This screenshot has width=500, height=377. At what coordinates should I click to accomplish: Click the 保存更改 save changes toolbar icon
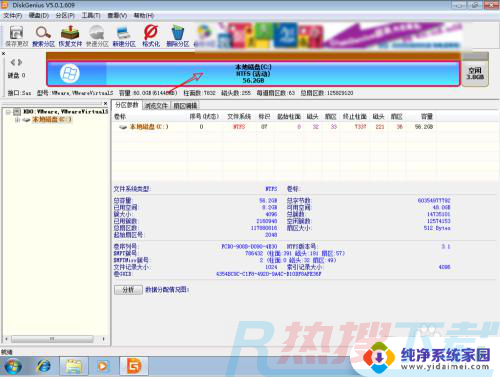16,36
